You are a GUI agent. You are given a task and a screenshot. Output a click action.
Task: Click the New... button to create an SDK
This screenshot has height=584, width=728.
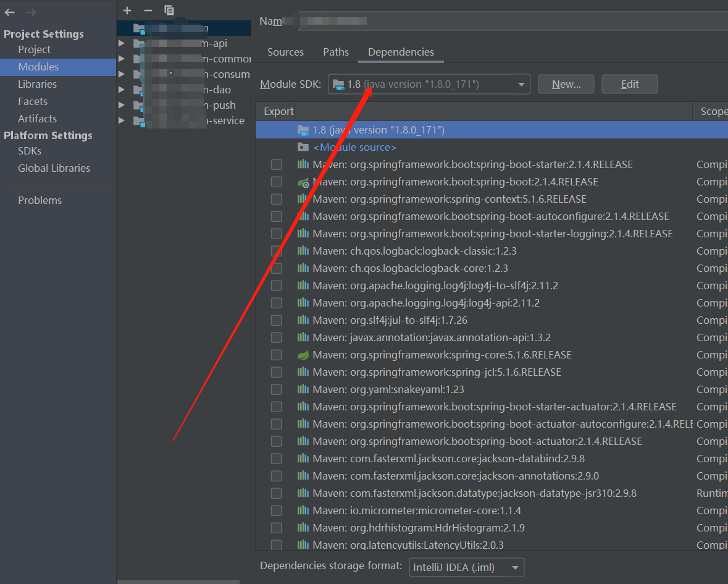coord(566,84)
